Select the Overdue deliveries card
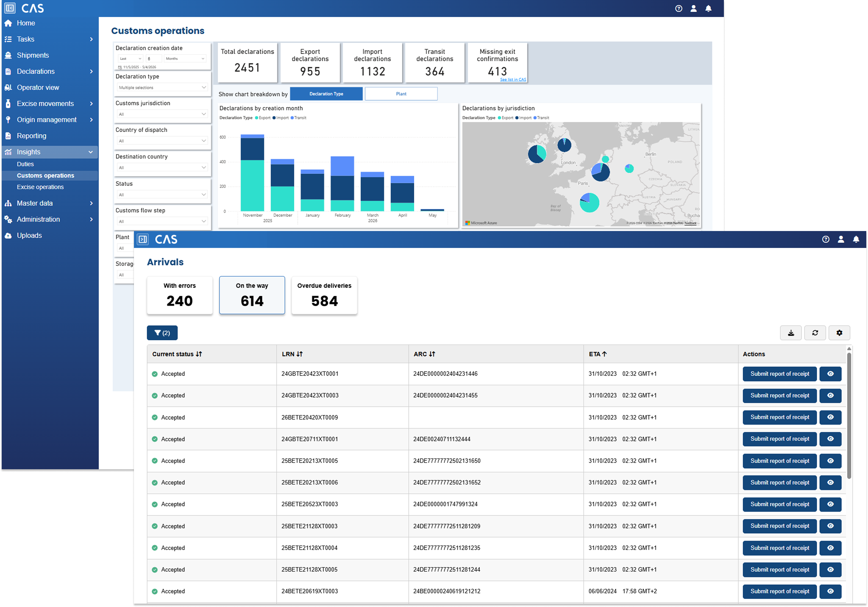The image size is (868, 607). pos(324,295)
